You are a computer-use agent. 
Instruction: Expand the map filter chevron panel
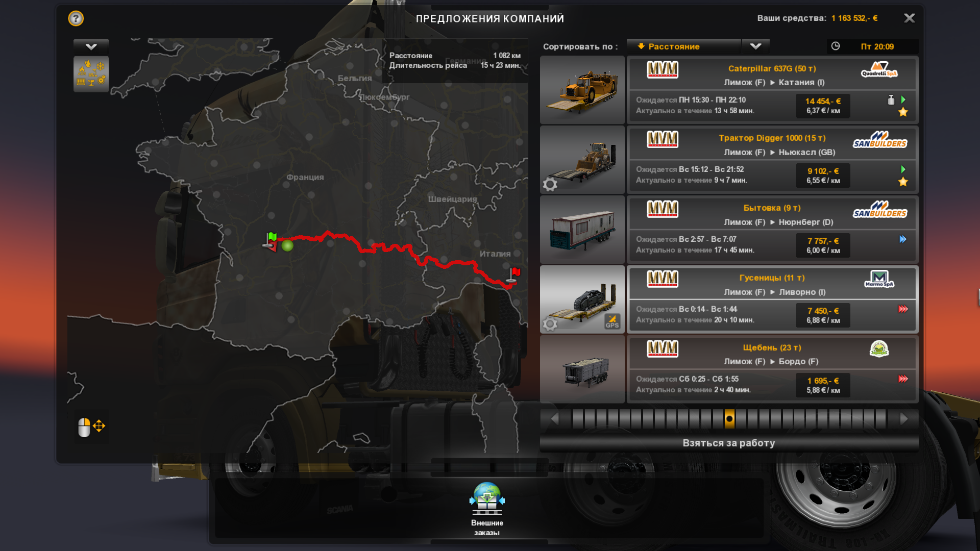[x=91, y=46]
